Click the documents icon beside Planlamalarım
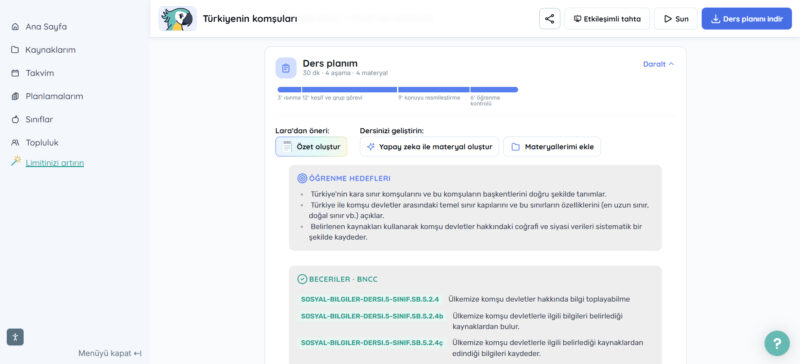The width and height of the screenshot is (800, 364). point(15,96)
